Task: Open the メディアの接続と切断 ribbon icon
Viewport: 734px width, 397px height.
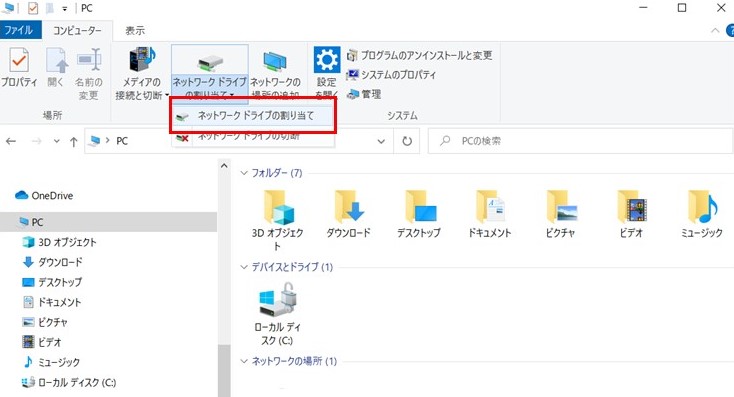Action: (x=142, y=73)
